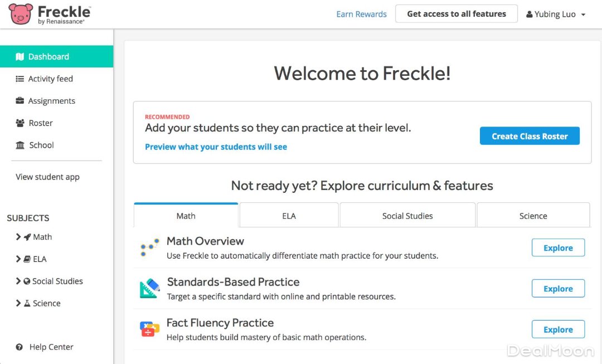Expand the Math subject in sidebar

point(19,237)
